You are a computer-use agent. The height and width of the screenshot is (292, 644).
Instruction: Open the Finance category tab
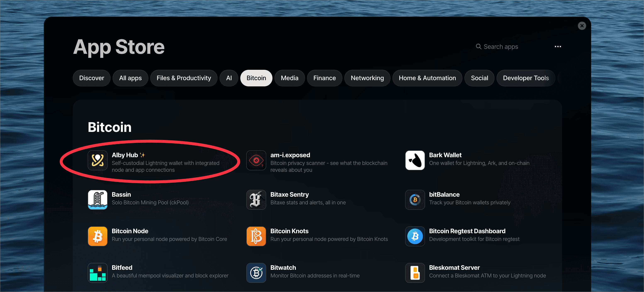(x=324, y=78)
